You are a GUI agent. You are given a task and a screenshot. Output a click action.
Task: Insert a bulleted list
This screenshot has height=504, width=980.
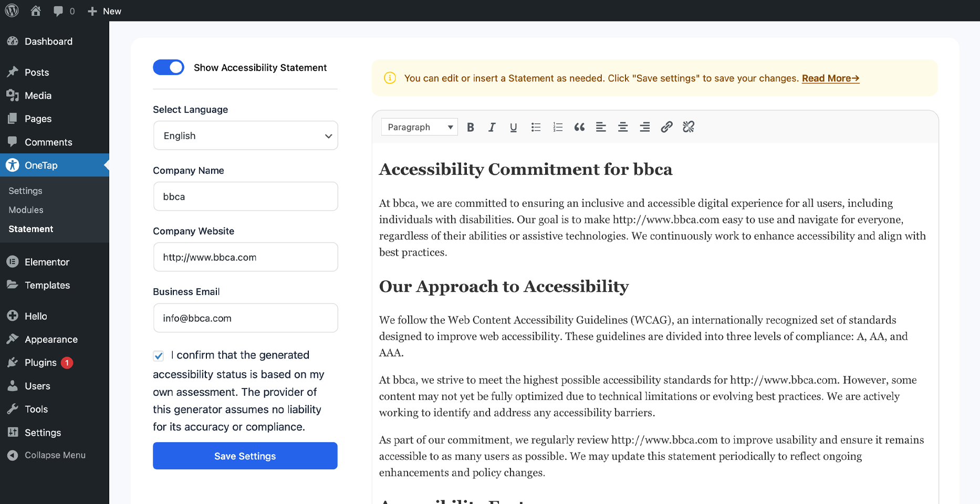(536, 127)
